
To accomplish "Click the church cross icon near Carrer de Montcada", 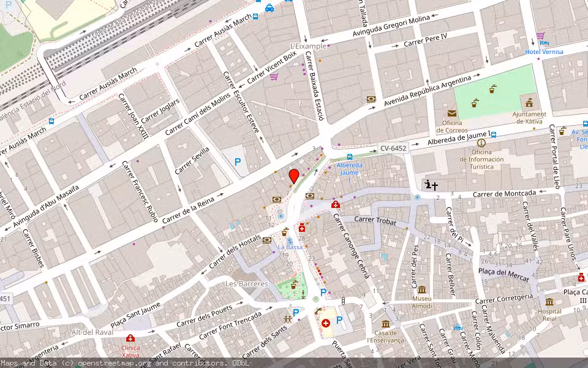I will click(435, 185).
